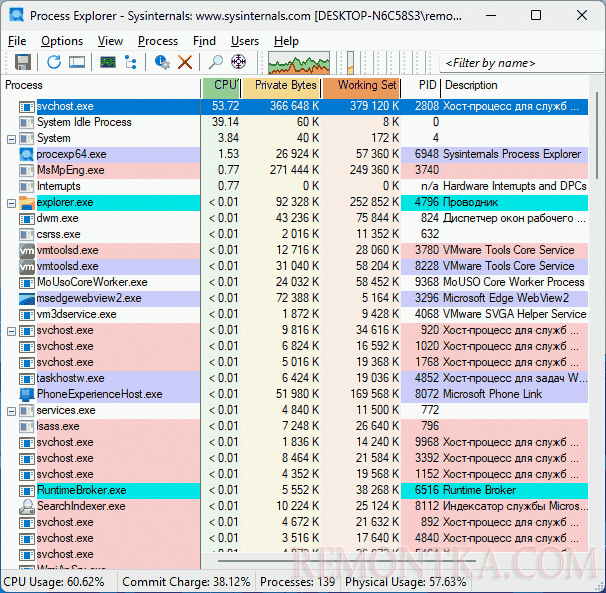Click the Save floppy disk toolbar icon
Screen dimensions: 606x593
[x=22, y=62]
